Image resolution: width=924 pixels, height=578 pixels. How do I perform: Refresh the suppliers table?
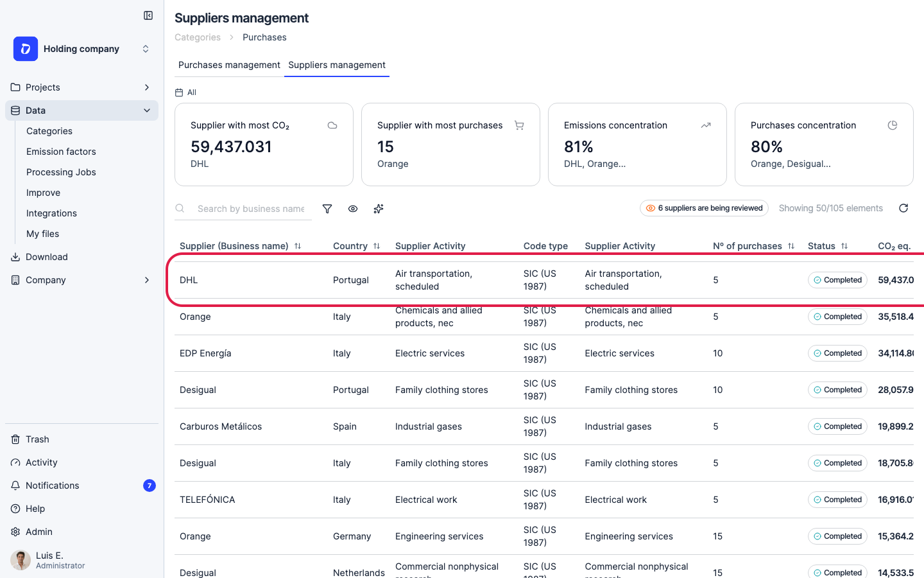coord(903,208)
